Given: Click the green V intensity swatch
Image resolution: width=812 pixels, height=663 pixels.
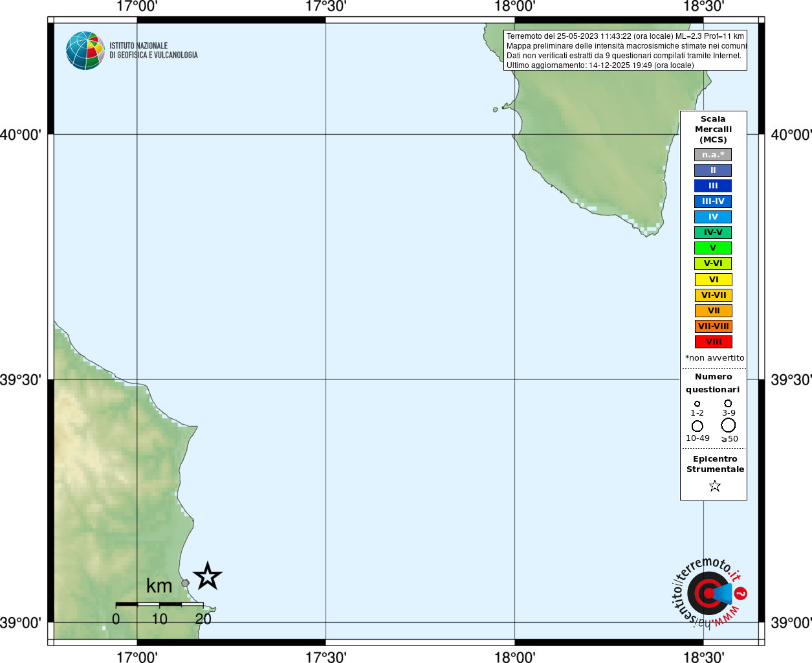Looking at the screenshot, I should point(713,248).
